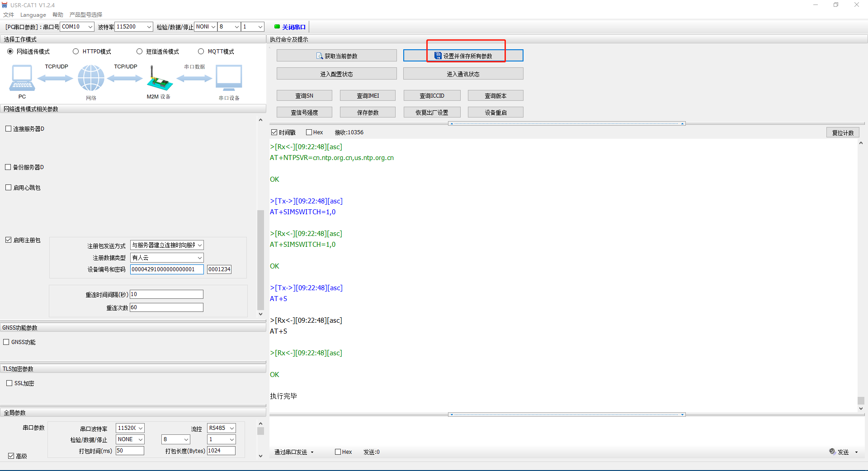Enable the SSL encryption checkbox

(9, 383)
